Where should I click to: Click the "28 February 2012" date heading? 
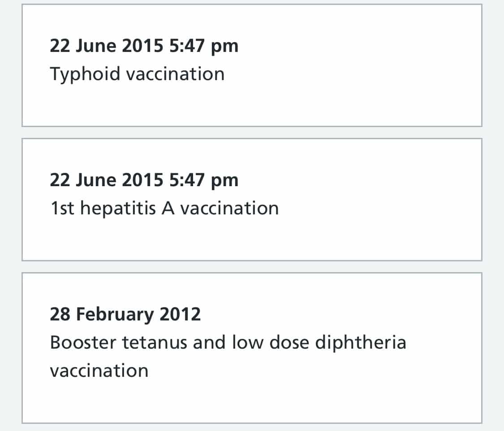pos(125,315)
